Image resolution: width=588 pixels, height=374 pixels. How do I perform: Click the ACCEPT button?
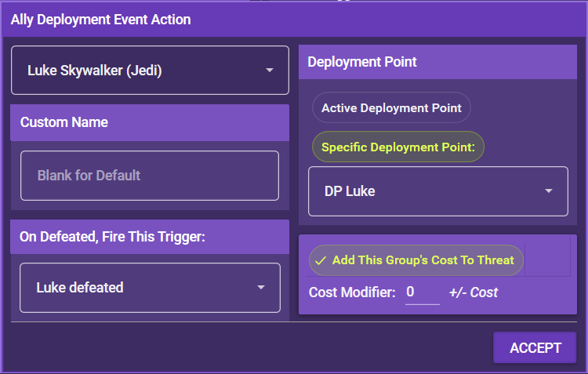coord(535,348)
